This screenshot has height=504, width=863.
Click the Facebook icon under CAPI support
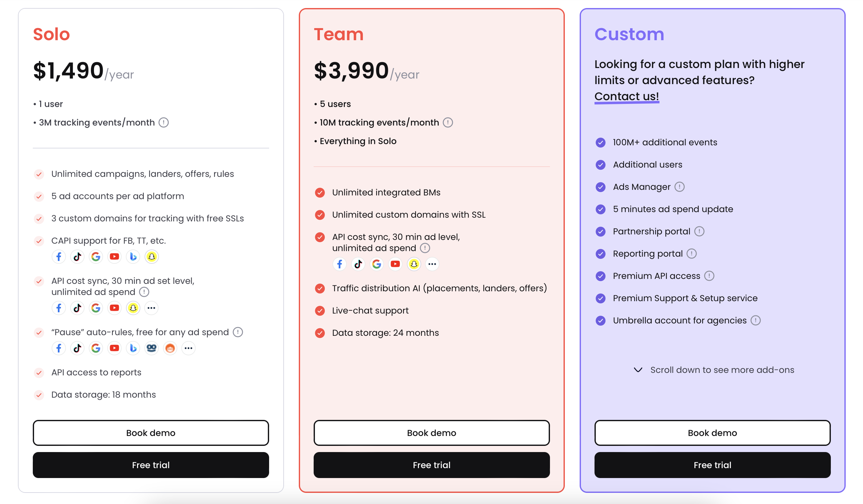click(x=59, y=257)
